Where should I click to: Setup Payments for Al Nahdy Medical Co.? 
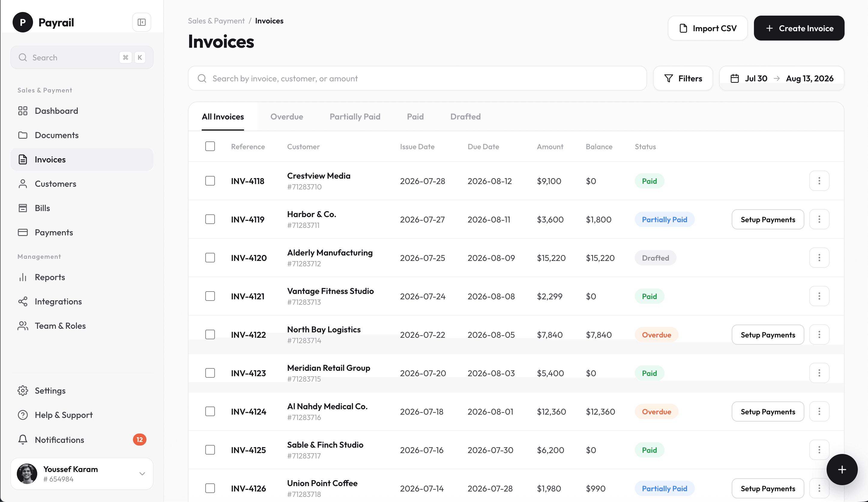(x=768, y=411)
